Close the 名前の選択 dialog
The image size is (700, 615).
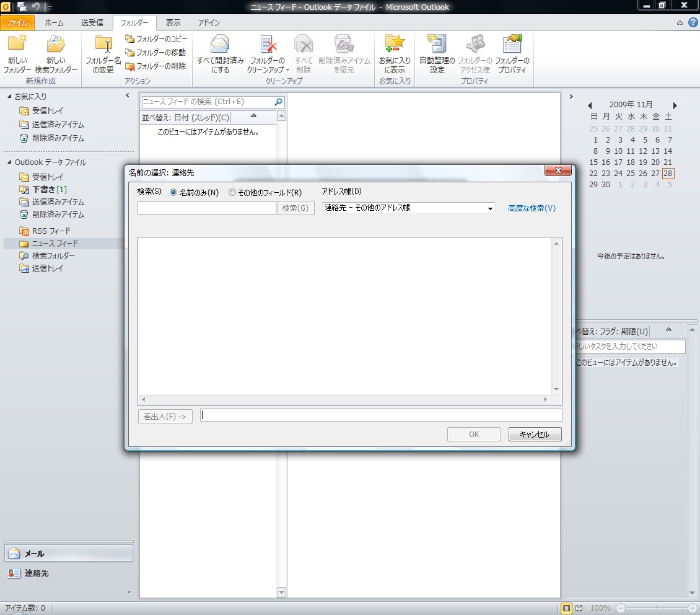click(x=558, y=170)
